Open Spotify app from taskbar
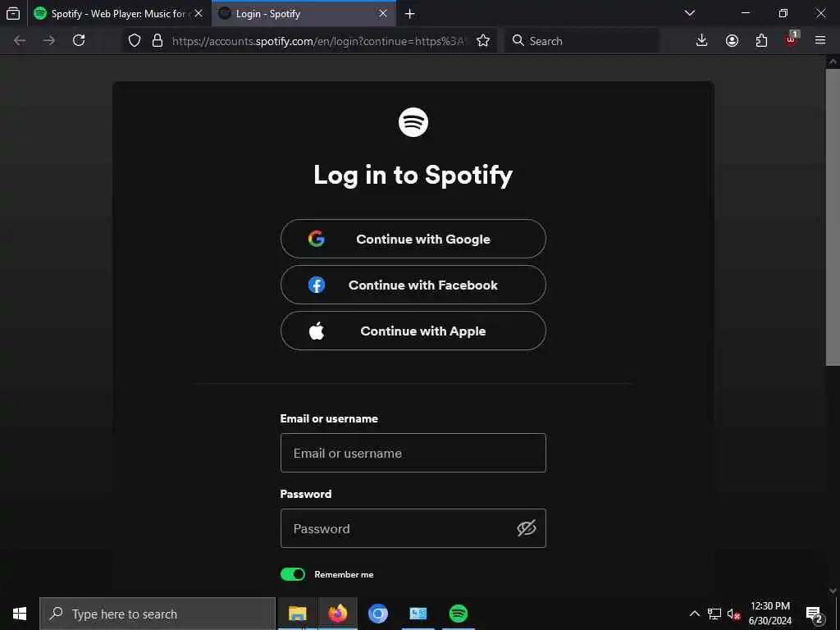840x630 pixels. click(x=458, y=614)
